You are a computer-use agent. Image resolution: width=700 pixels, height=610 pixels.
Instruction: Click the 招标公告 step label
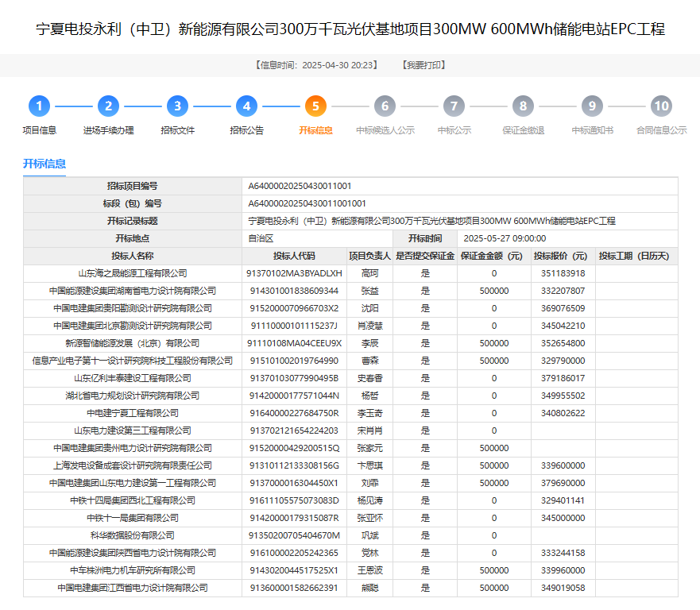coord(246,130)
